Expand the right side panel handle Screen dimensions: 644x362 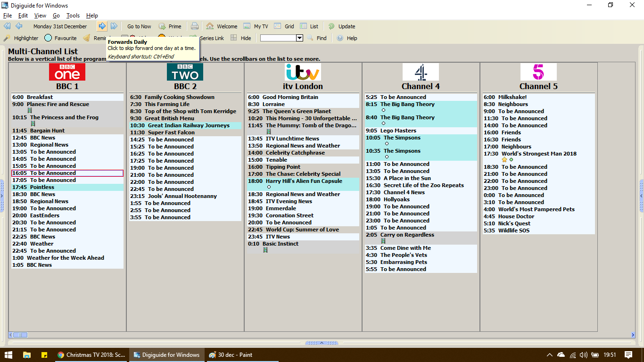click(x=642, y=196)
